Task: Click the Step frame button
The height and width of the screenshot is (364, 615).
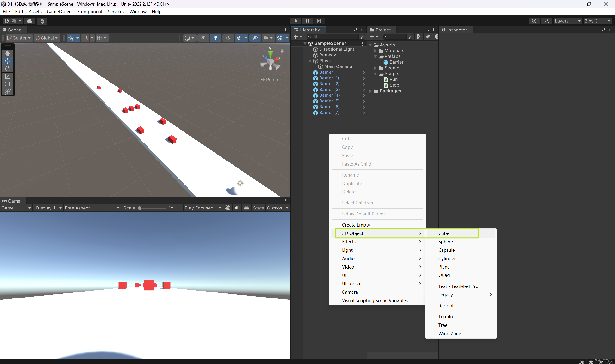Action: 319,21
